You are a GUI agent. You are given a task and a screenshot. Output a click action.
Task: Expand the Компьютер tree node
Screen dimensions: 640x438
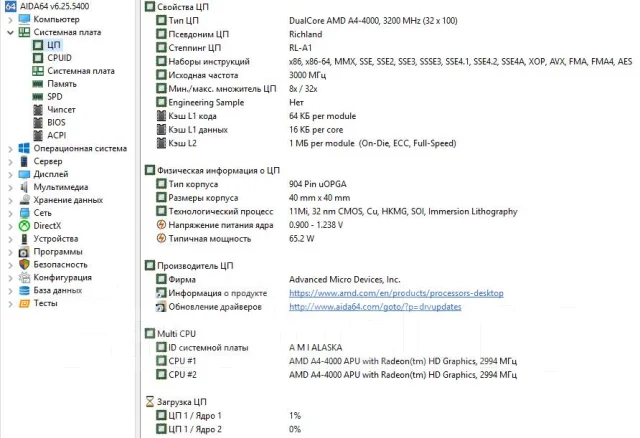[10, 20]
